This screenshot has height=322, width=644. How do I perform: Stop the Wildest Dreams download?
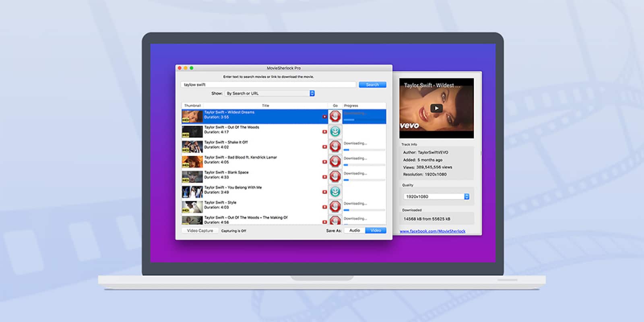coord(335,117)
